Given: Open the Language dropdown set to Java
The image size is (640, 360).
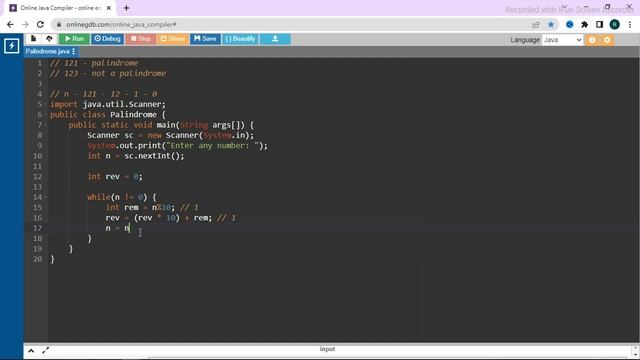Looking at the screenshot, I should (562, 40).
